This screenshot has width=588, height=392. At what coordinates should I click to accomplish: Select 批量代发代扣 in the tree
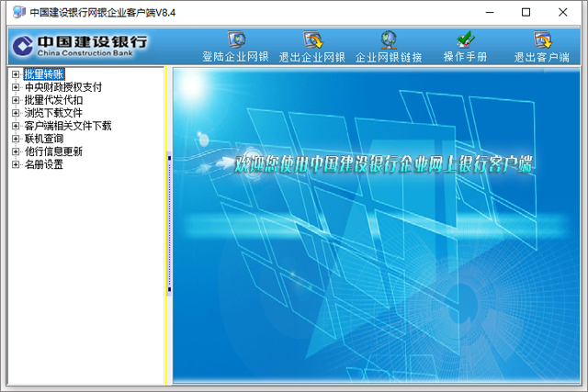pyautogui.click(x=53, y=100)
